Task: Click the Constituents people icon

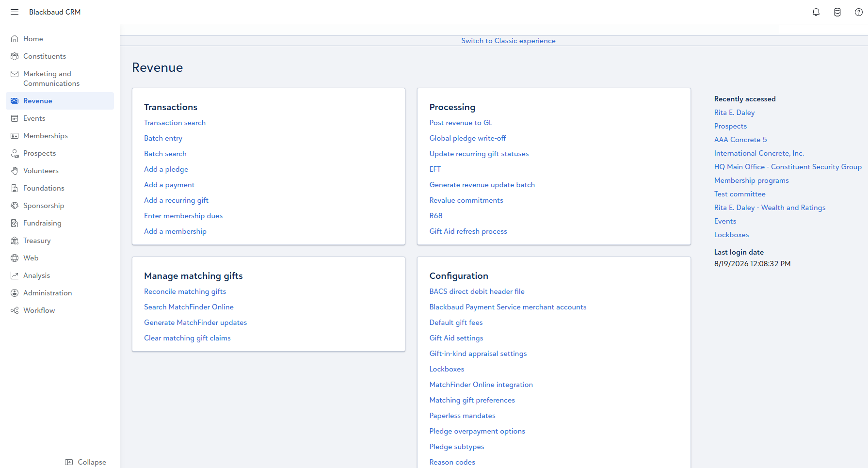Action: tap(15, 56)
